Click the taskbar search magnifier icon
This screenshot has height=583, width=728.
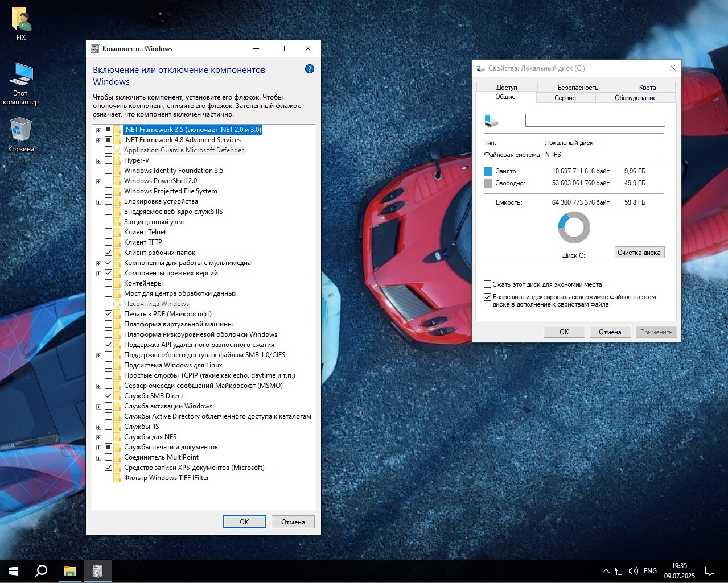(x=41, y=570)
